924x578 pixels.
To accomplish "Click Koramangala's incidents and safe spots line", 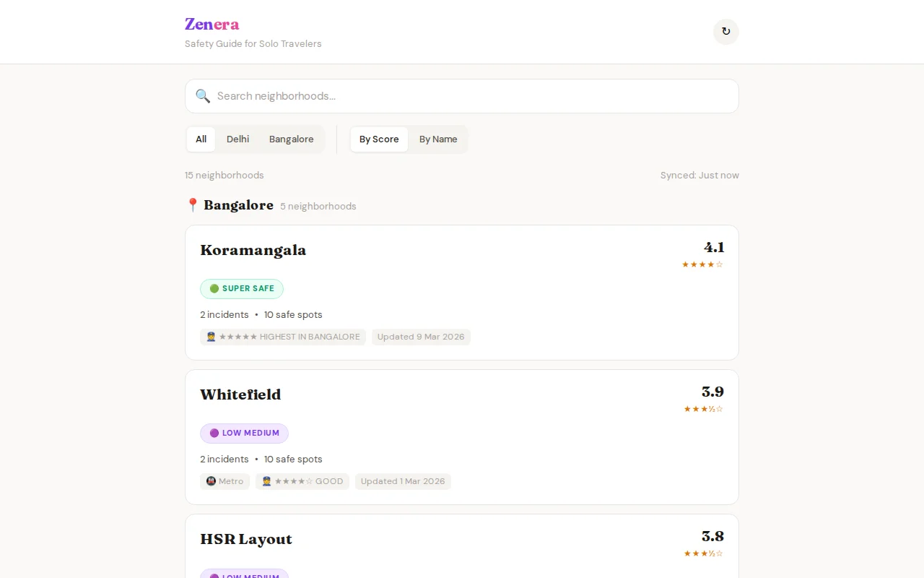I will (x=261, y=315).
